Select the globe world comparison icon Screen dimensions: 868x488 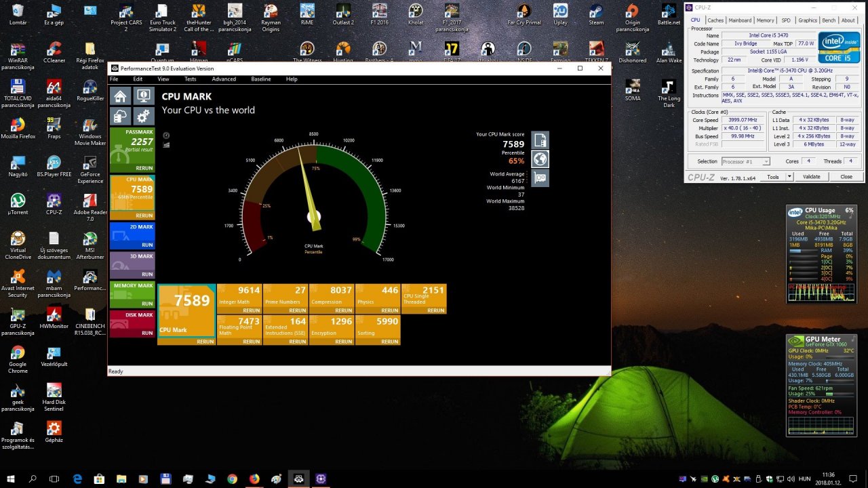tap(540, 159)
